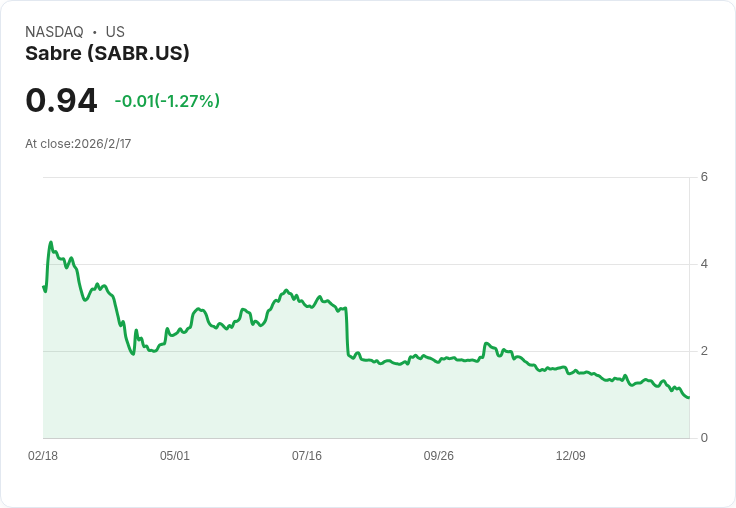Click the NASDAQ exchange label
The height and width of the screenshot is (508, 736).
tap(54, 32)
